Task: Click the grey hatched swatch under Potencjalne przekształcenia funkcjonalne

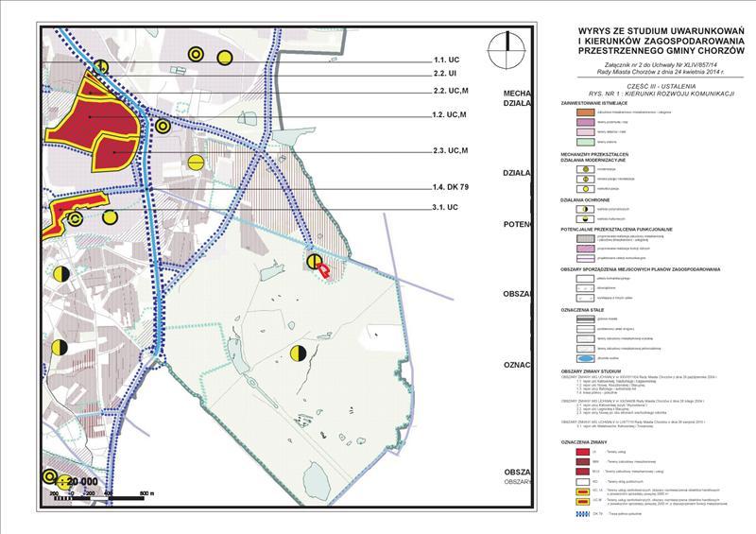Action: tap(586, 238)
